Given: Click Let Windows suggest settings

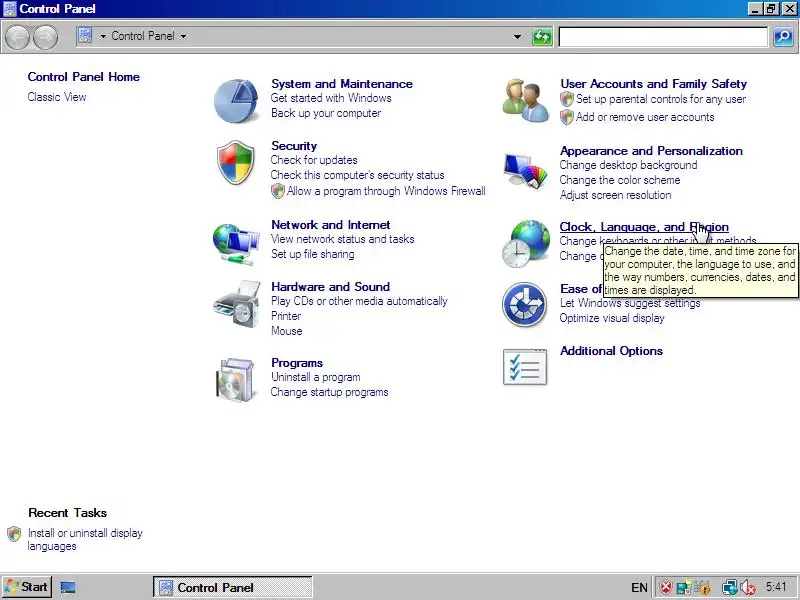Looking at the screenshot, I should click(x=630, y=304).
